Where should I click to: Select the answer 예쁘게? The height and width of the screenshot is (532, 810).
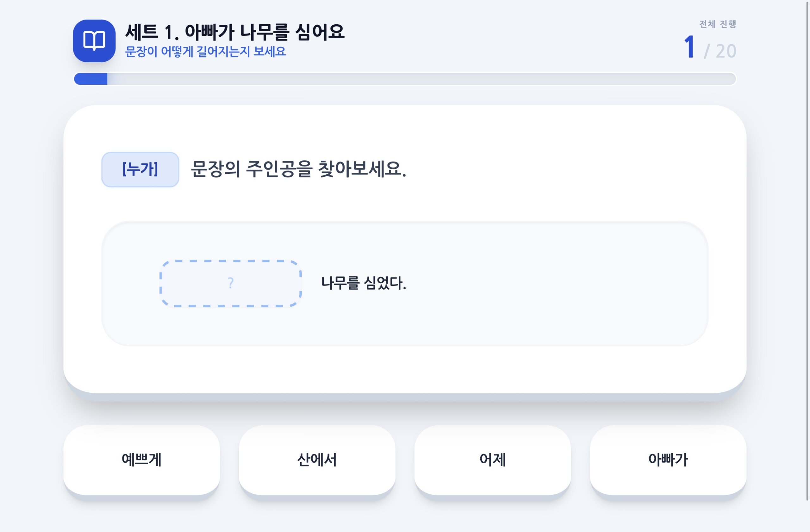142,460
